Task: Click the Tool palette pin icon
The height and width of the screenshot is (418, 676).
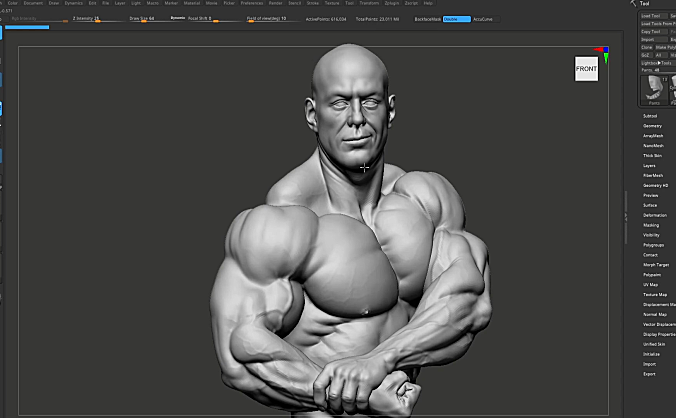Action: point(633,3)
